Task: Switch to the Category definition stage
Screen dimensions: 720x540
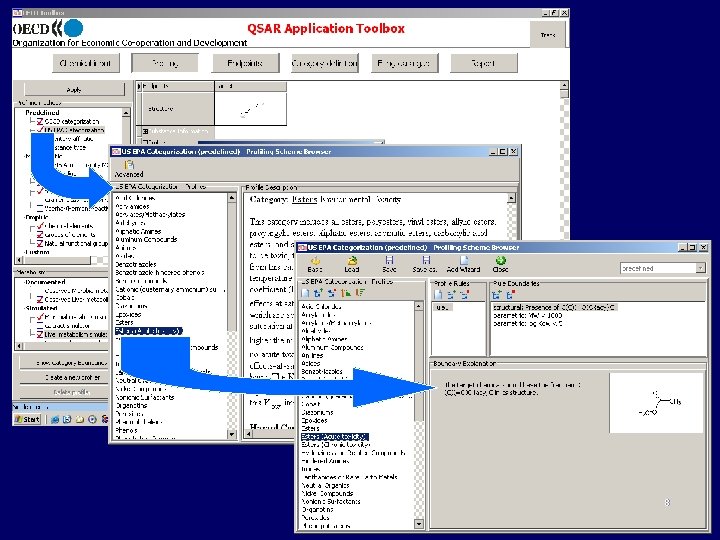Action: (x=325, y=63)
